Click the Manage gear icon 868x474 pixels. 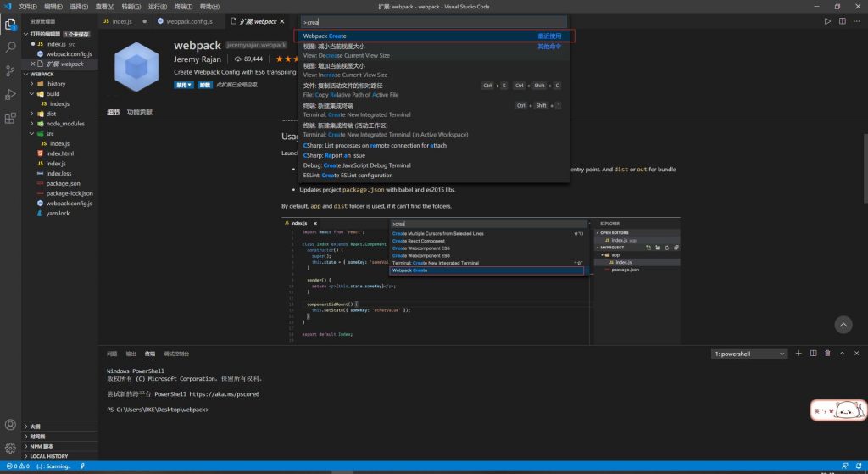[10, 448]
